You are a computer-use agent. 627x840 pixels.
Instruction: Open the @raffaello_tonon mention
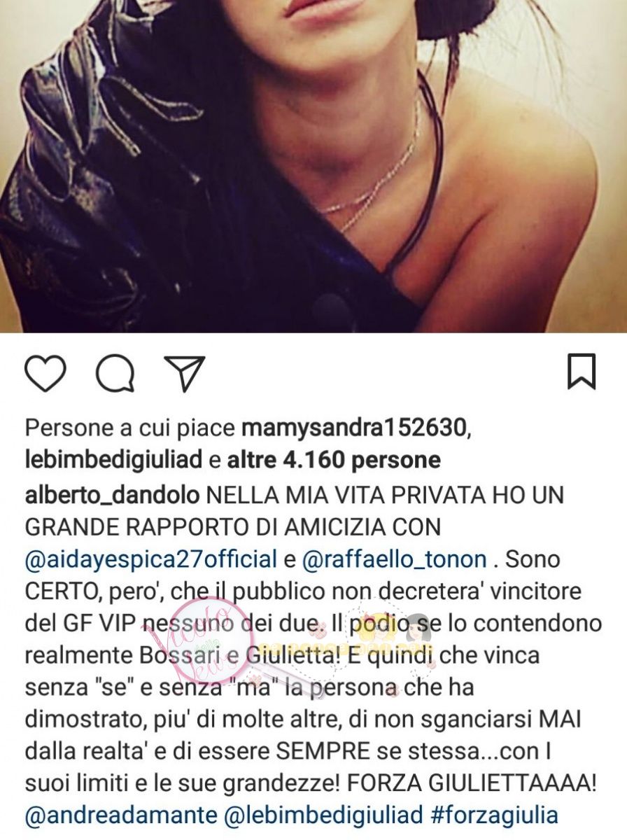(394, 560)
